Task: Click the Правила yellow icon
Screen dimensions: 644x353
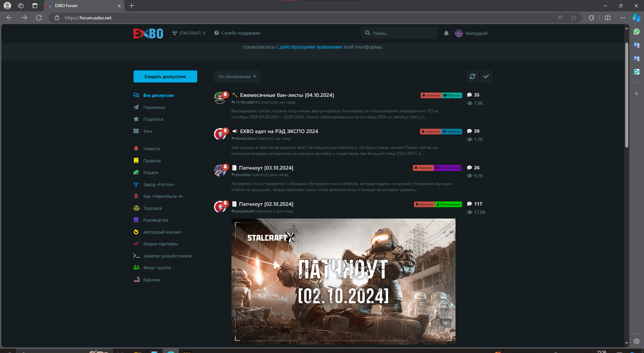Action: (x=136, y=161)
